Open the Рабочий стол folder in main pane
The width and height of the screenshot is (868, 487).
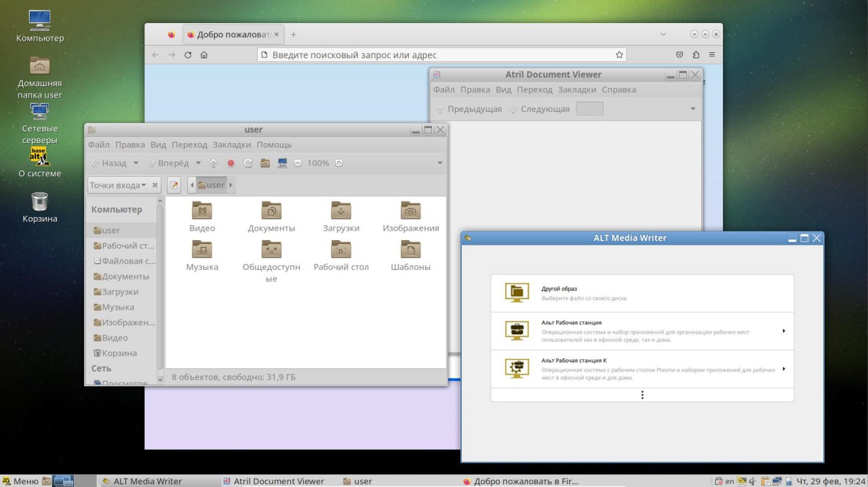(x=341, y=256)
